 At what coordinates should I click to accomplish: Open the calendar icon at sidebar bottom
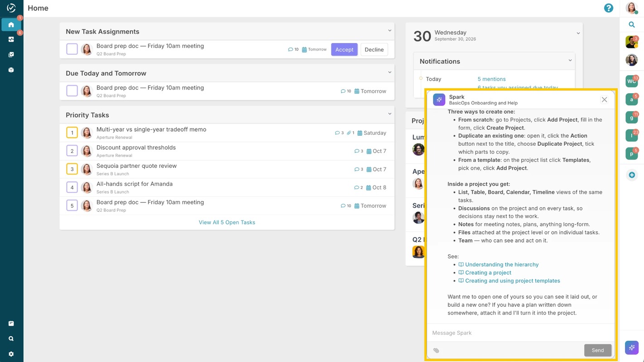coord(11,324)
